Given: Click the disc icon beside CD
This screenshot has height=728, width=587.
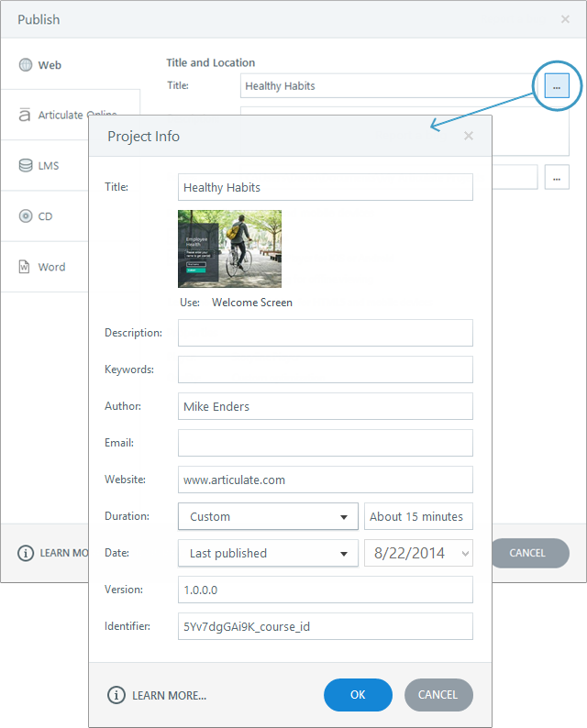Looking at the screenshot, I should point(26,215).
